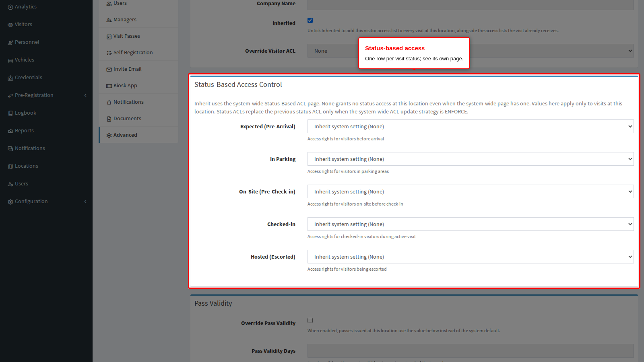644x362 pixels.
Task: Click the Credentials badge icon
Action: click(10, 78)
